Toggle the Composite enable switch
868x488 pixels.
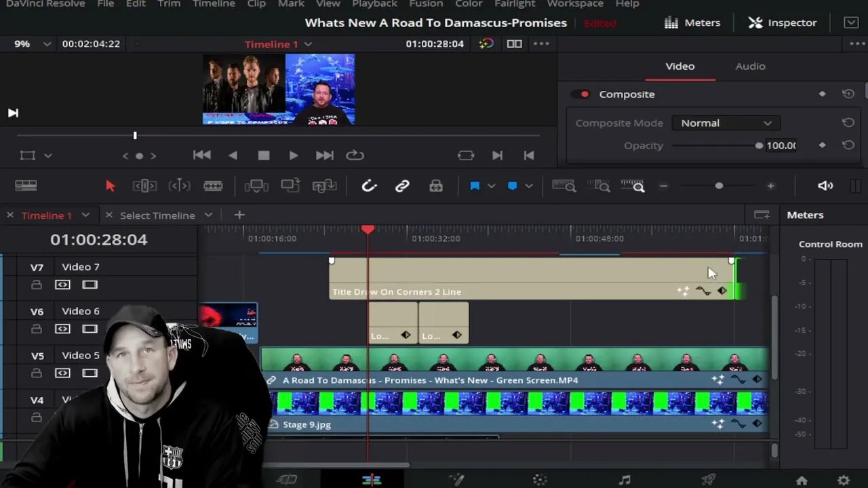[x=580, y=94]
